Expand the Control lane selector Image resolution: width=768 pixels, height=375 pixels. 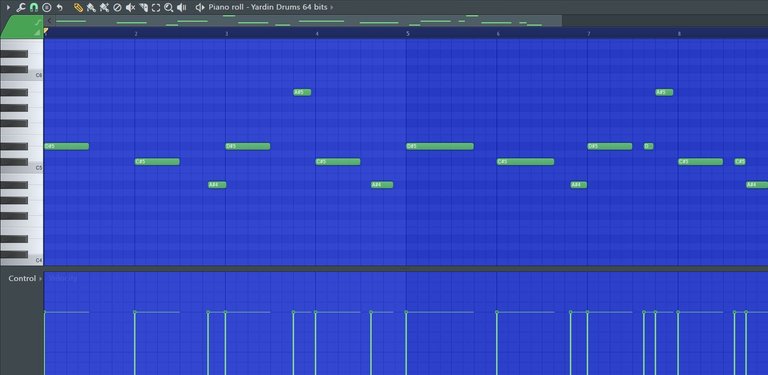tap(24, 278)
